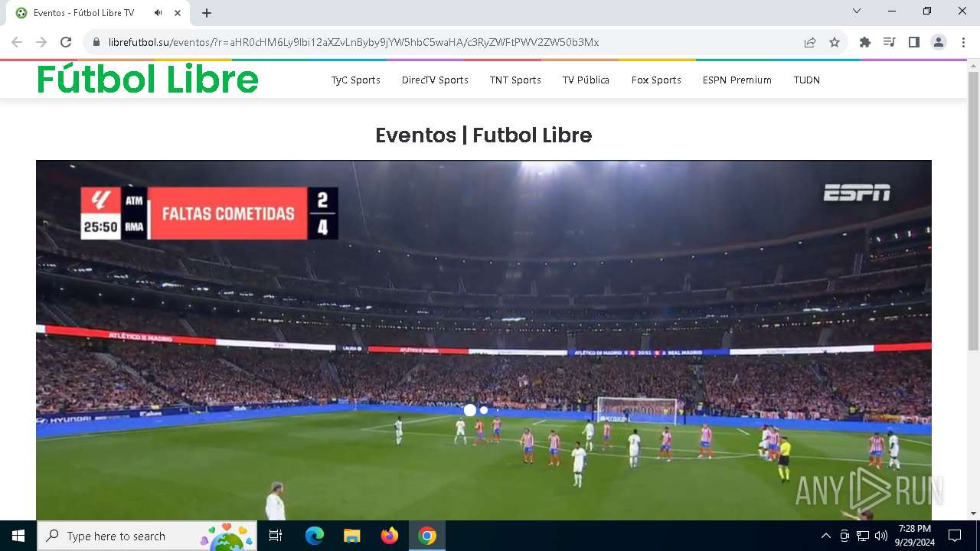Screen dimensions: 980x551
Task: Open TyC Sports channel
Action: pyautogui.click(x=356, y=80)
